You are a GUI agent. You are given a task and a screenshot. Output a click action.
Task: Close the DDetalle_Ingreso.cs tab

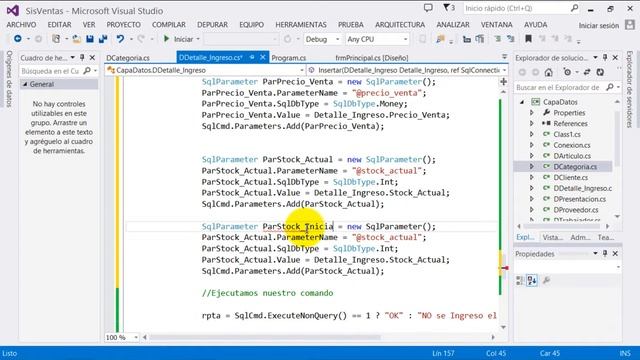pyautogui.click(x=263, y=58)
